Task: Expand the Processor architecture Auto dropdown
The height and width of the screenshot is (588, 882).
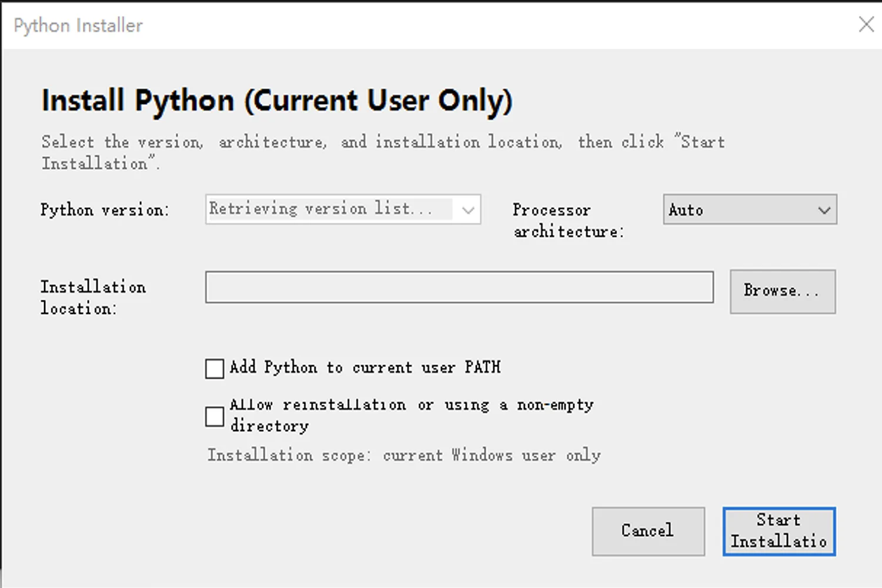Action: [x=750, y=209]
